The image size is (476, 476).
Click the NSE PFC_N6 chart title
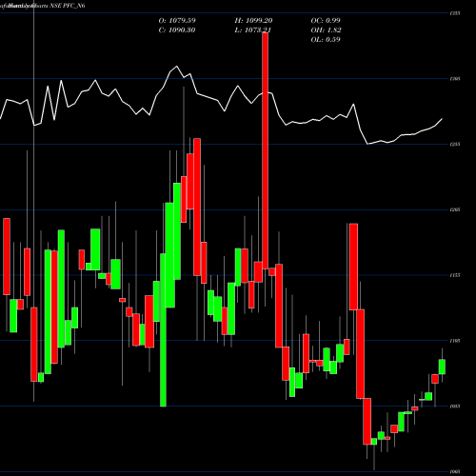click(68, 6)
